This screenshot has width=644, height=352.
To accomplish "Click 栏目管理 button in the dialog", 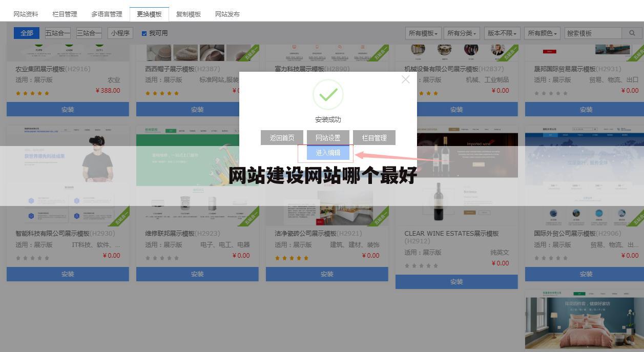I will (x=374, y=138).
